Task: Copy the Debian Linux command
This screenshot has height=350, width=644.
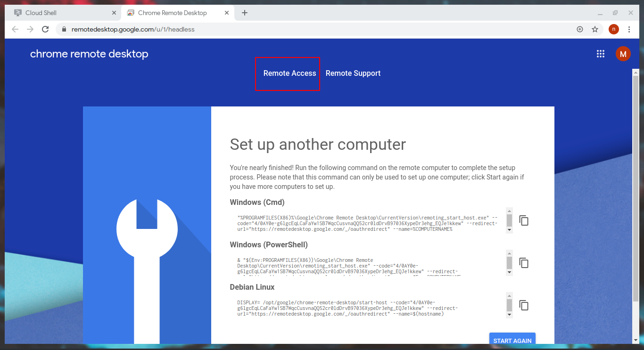Action: (x=524, y=305)
